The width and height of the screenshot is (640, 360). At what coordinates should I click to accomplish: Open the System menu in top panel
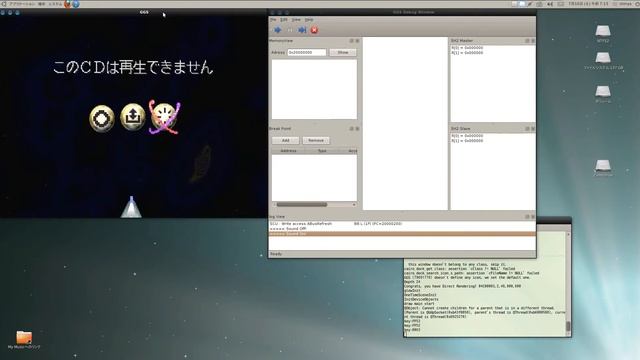[55, 4]
